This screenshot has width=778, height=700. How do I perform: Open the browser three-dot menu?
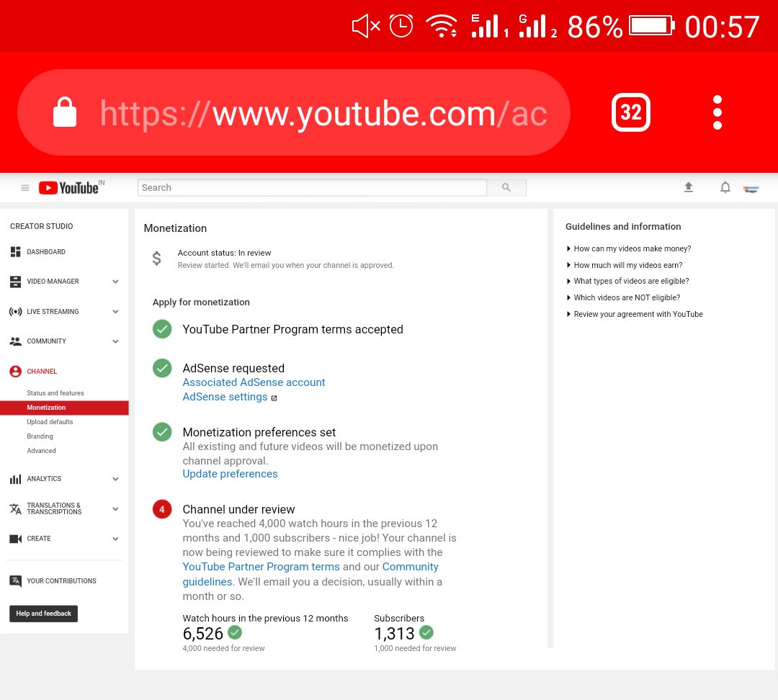tap(717, 112)
